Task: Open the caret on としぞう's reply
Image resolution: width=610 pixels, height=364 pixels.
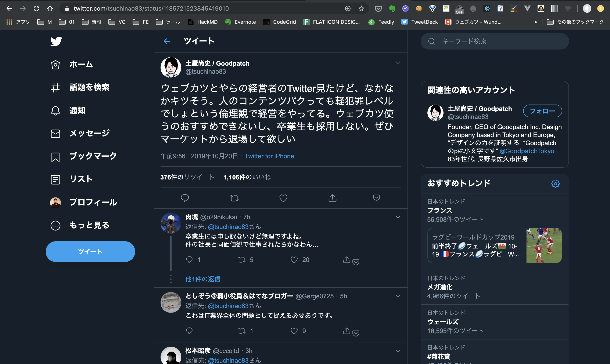Action: click(398, 296)
